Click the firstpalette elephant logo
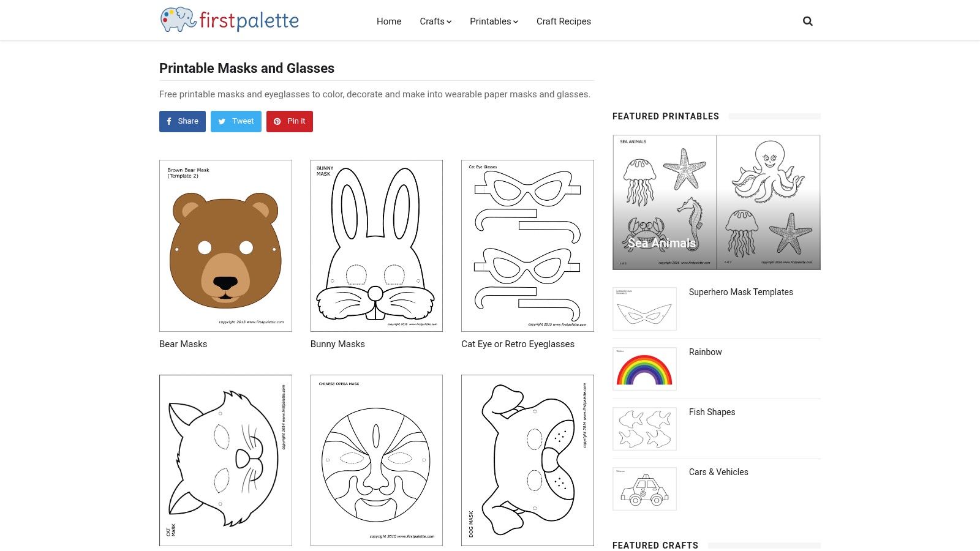This screenshot has width=980, height=551. [x=177, y=19]
